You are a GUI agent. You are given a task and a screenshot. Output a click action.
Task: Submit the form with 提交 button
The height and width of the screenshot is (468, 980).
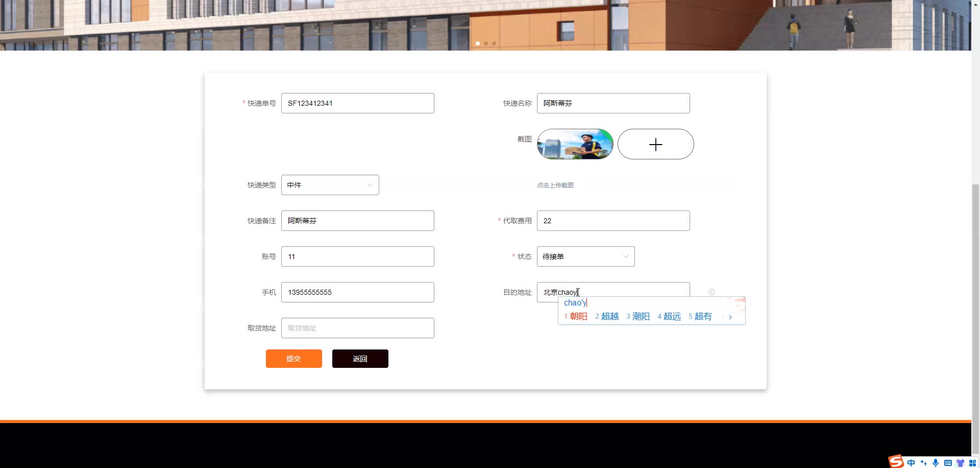click(294, 359)
